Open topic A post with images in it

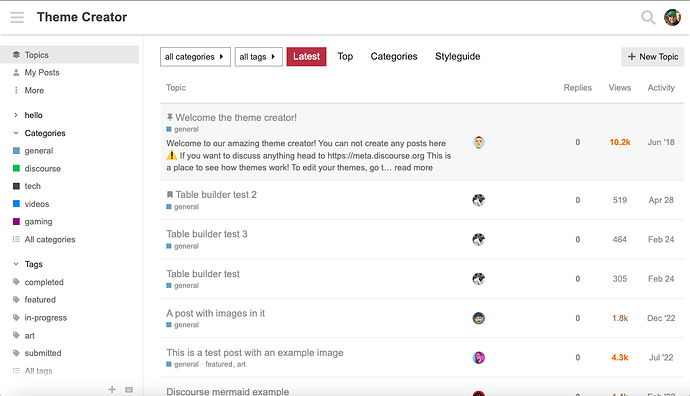pos(216,313)
